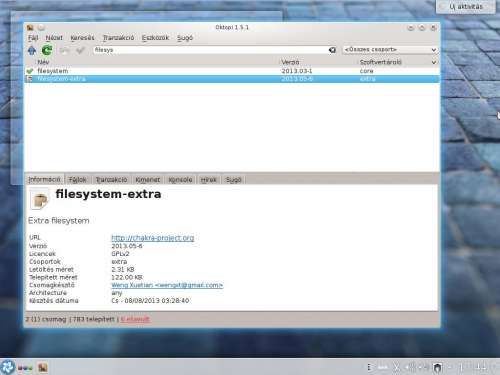This screenshot has width=500, height=375.
Task: Open the Eszközök menu
Action: [155, 38]
